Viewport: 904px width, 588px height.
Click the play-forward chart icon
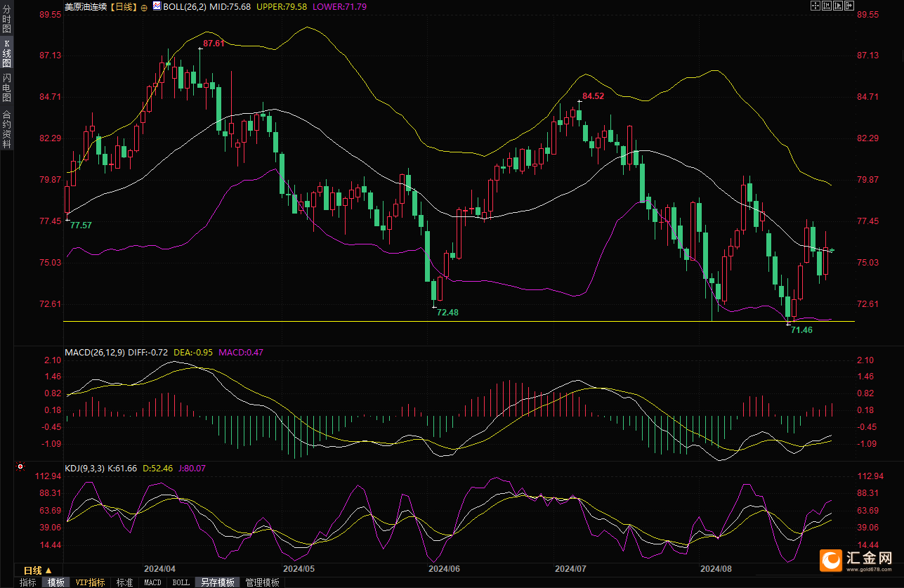pyautogui.click(x=838, y=6)
